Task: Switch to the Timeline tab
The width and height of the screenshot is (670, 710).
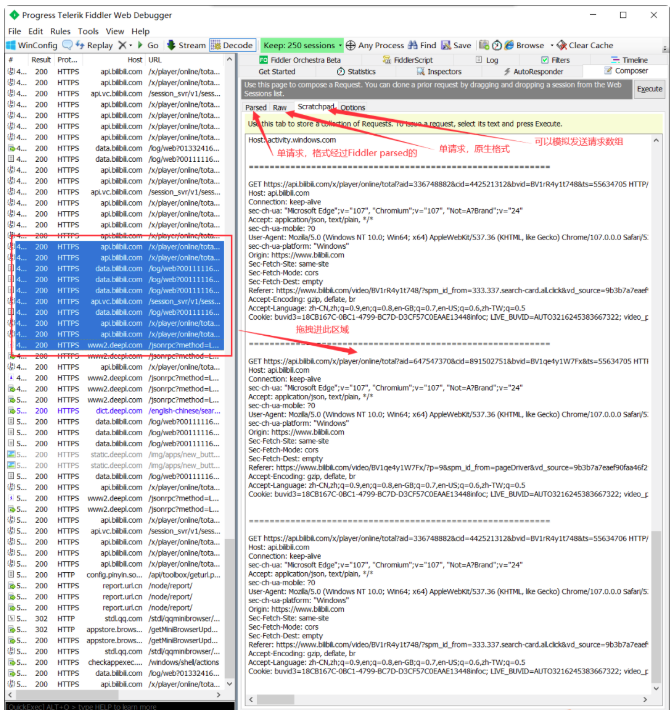Action: pos(629,60)
